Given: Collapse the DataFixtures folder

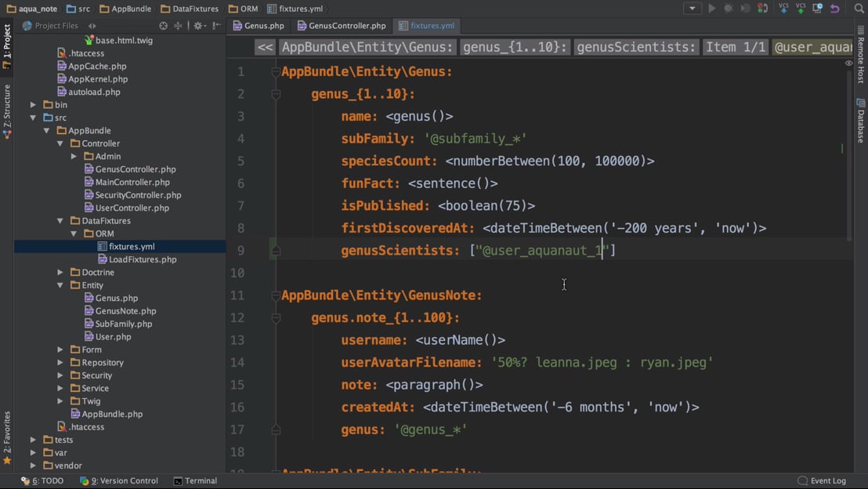Looking at the screenshot, I should point(60,221).
